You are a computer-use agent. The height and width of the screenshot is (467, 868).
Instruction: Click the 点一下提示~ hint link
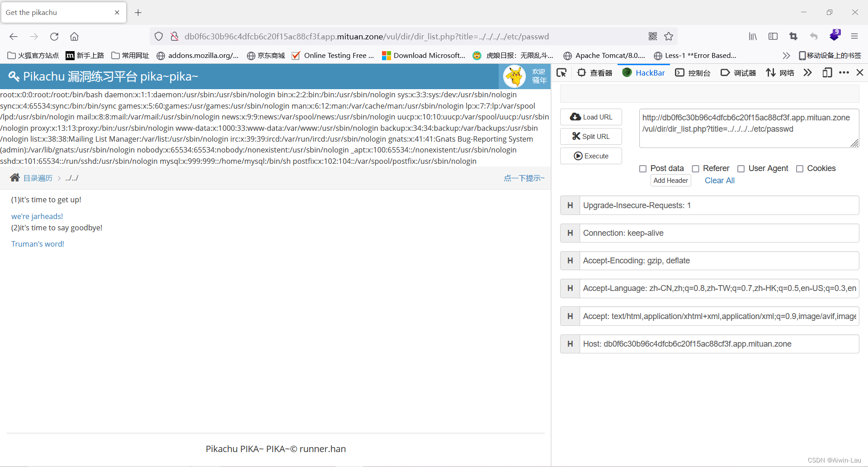tap(524, 178)
